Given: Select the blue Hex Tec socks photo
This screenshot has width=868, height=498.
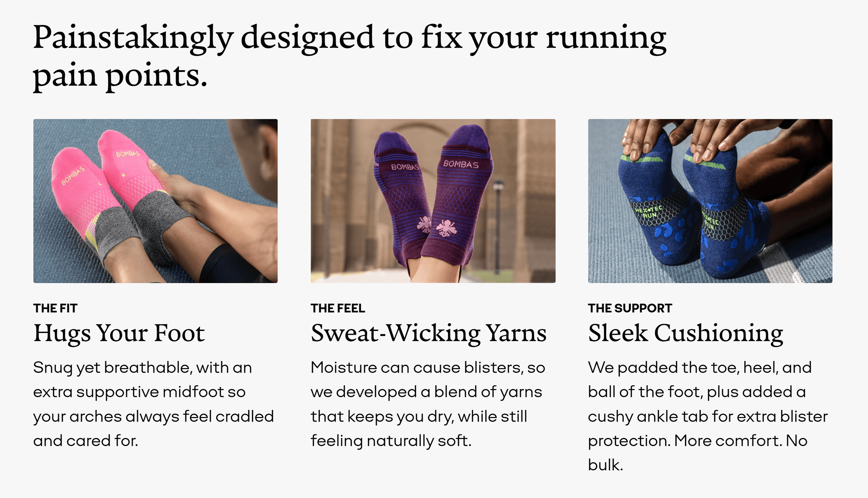Looking at the screenshot, I should pos(710,201).
